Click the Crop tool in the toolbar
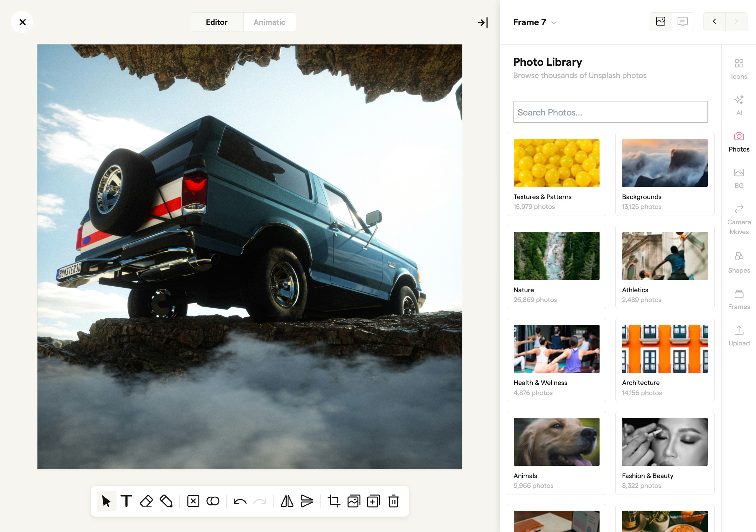Image resolution: width=756 pixels, height=532 pixels. (x=334, y=501)
